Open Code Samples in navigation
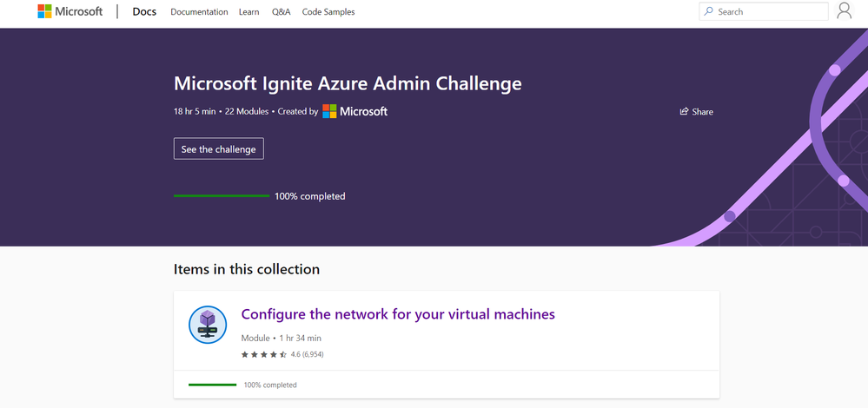 pos(328,11)
